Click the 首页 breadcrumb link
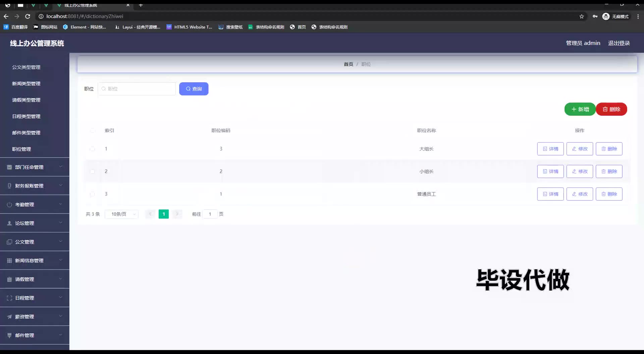Screen dimensions: 644x354 [348, 64]
